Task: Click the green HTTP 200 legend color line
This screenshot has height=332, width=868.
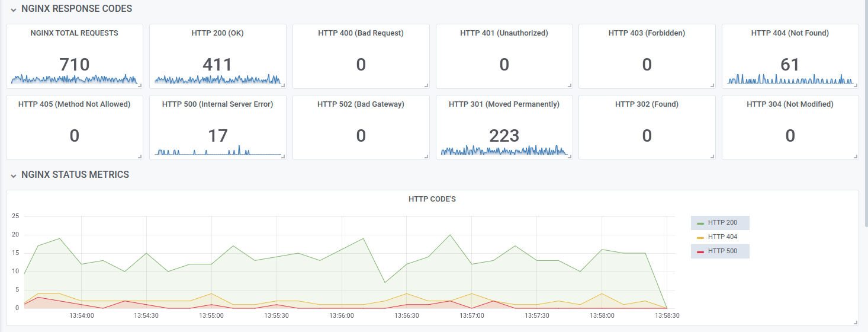Action: (700, 224)
